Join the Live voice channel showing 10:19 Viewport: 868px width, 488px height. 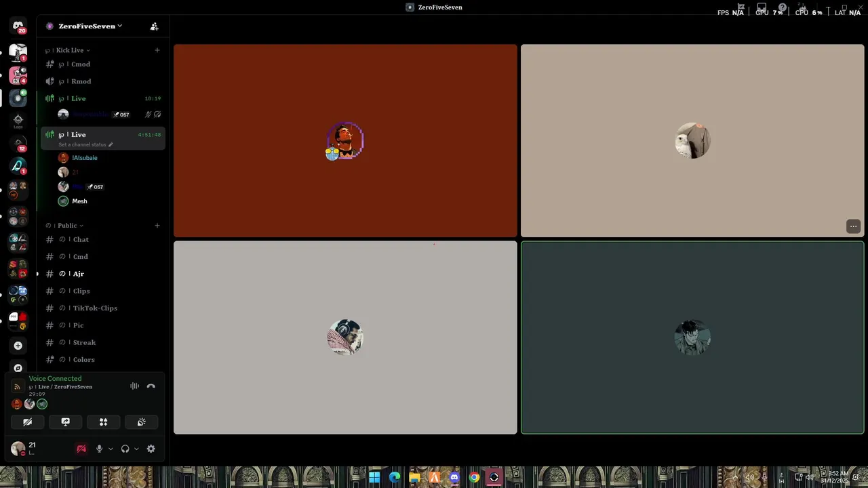coord(102,98)
